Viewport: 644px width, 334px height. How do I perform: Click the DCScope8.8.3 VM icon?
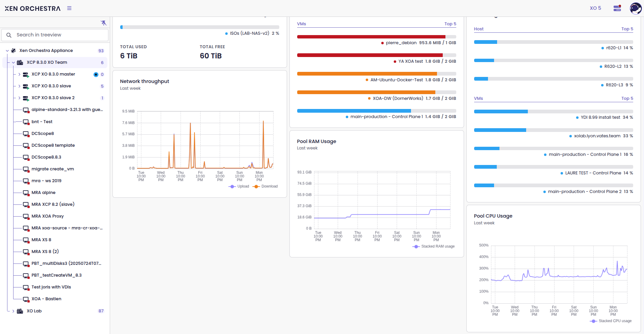coord(26,157)
